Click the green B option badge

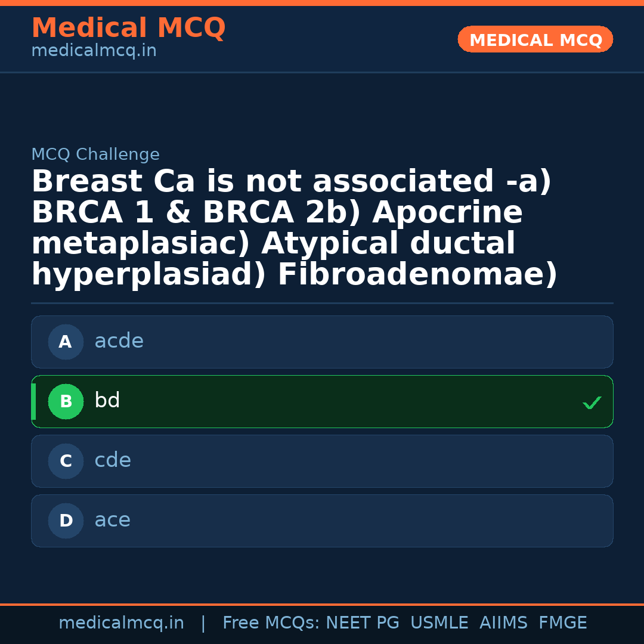click(x=66, y=401)
